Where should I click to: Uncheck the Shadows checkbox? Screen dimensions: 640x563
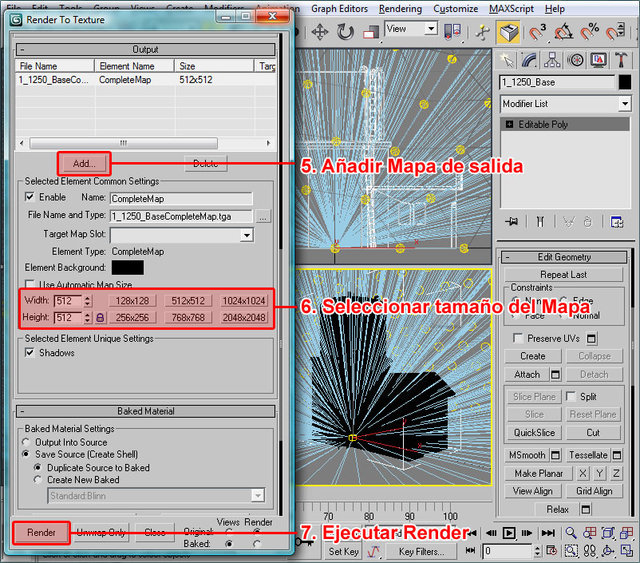pos(29,353)
